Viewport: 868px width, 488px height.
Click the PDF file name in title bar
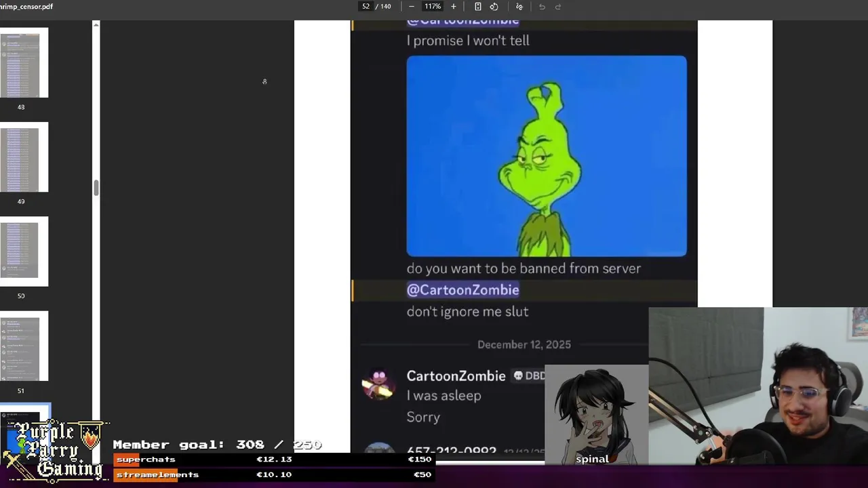point(26,7)
